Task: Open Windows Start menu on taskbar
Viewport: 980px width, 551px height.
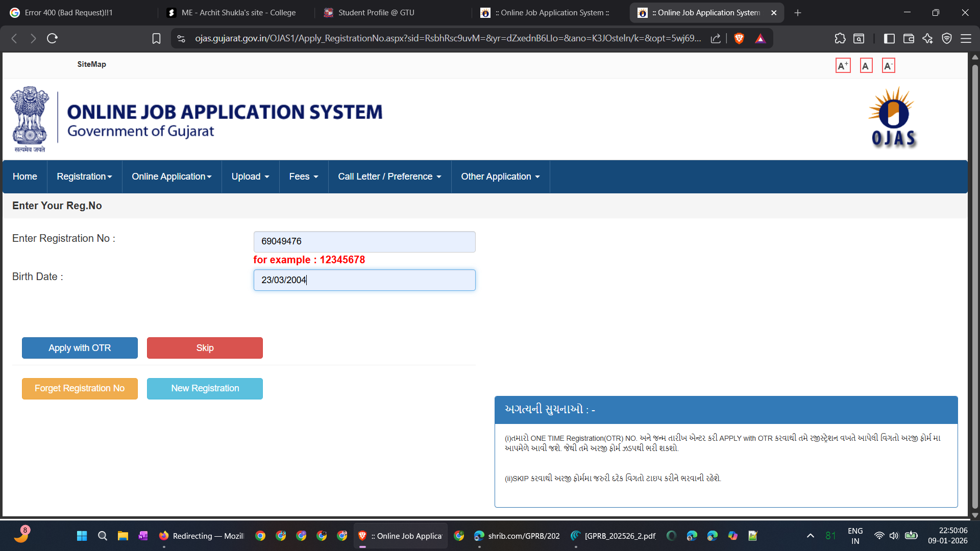Action: point(82,536)
